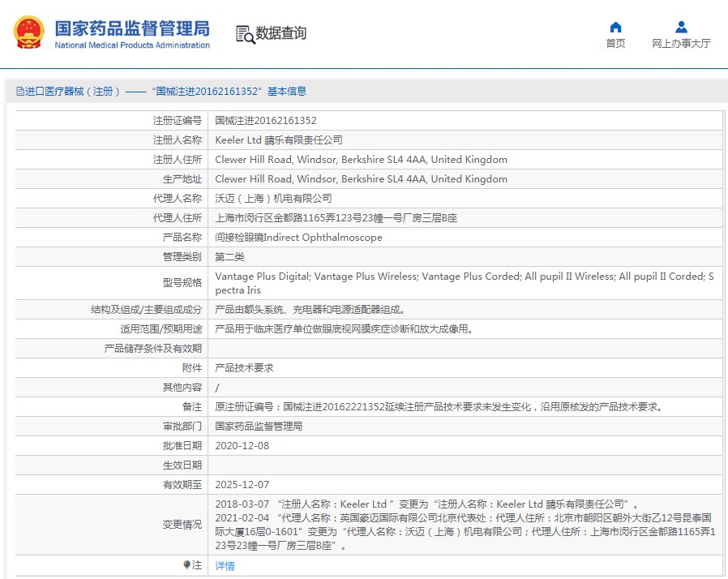Click product name Indirect Ophthalmoscope cell
728x579 pixels.
coord(298,238)
